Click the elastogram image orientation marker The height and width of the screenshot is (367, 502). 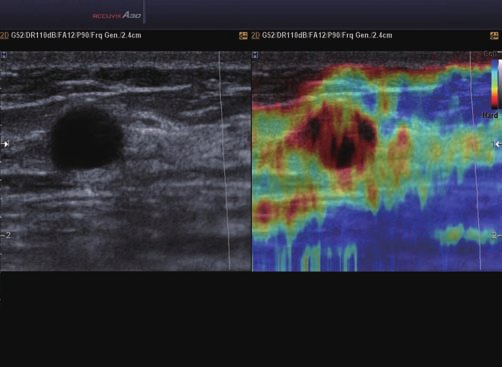(255, 55)
